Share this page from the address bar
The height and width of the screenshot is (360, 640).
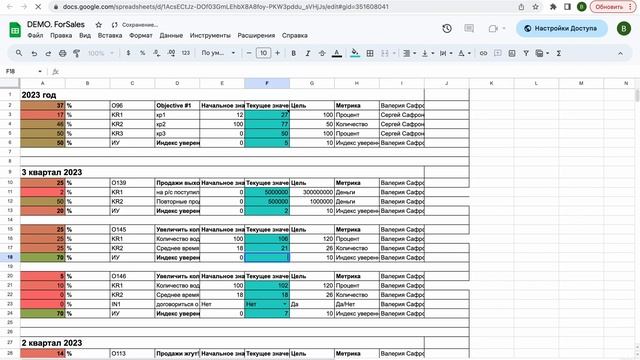pos(521,7)
